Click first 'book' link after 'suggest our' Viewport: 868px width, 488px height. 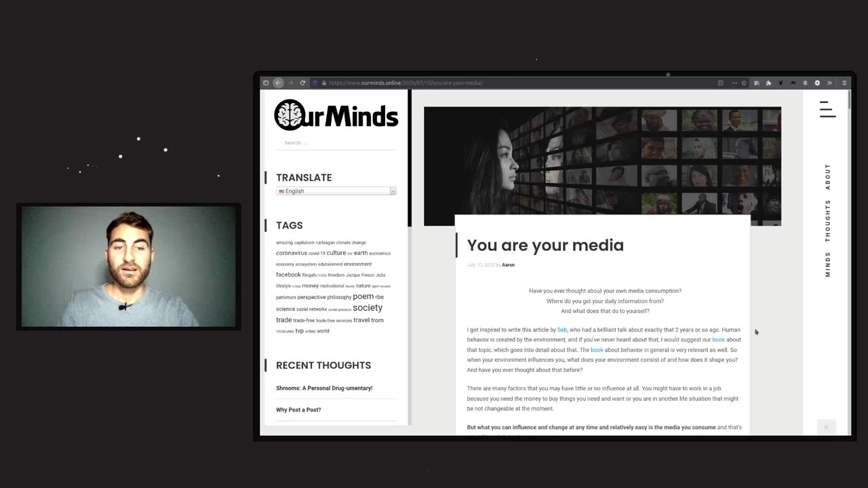718,340
